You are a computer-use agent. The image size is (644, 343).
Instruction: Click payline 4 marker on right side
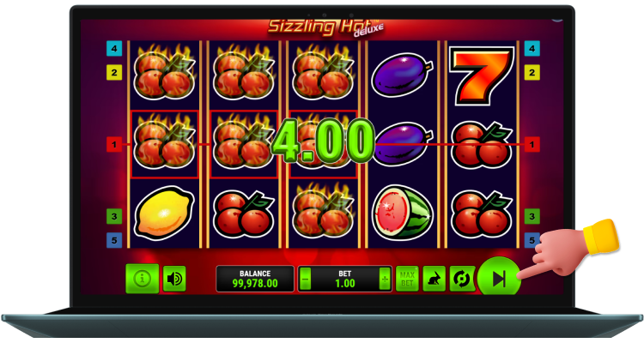coord(532,48)
